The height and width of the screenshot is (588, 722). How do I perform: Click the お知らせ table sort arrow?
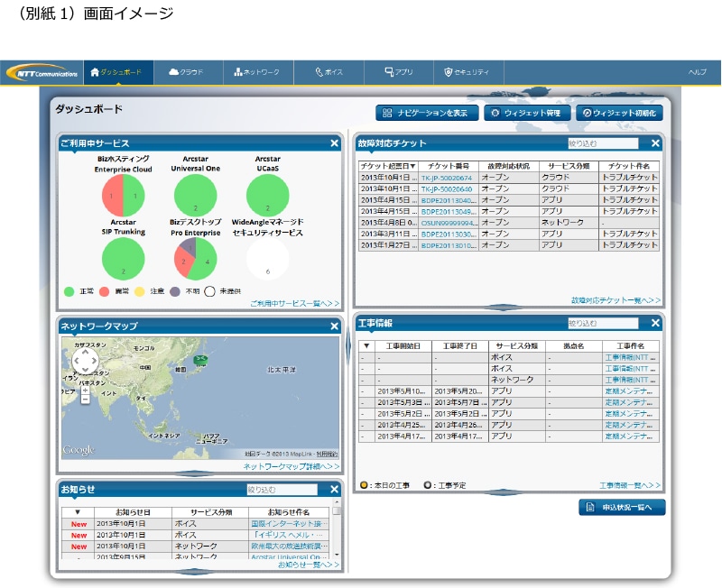[78, 512]
